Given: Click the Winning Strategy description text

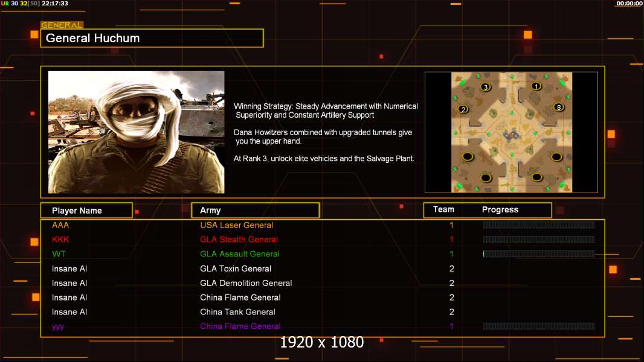Looking at the screenshot, I should click(326, 110).
